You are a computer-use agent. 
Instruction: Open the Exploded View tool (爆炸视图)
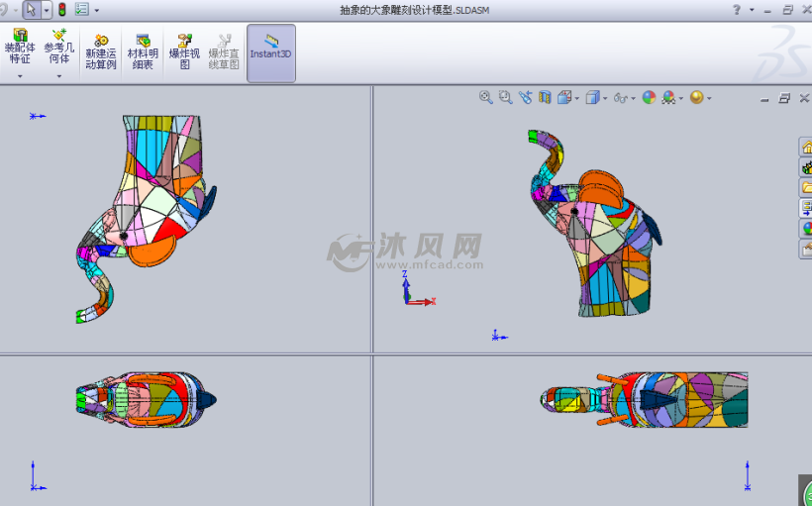click(x=184, y=51)
